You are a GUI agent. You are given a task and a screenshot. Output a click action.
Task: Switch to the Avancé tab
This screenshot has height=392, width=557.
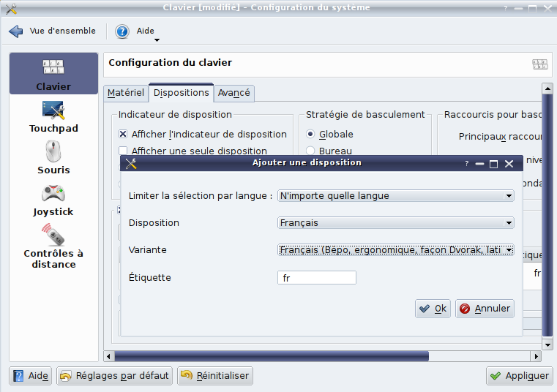tap(234, 93)
